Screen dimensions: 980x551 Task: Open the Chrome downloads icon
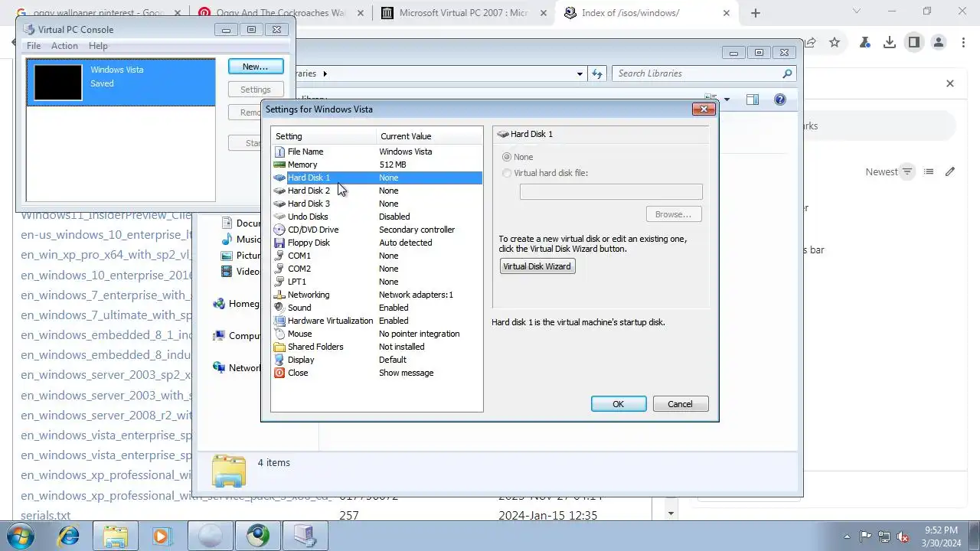click(890, 43)
